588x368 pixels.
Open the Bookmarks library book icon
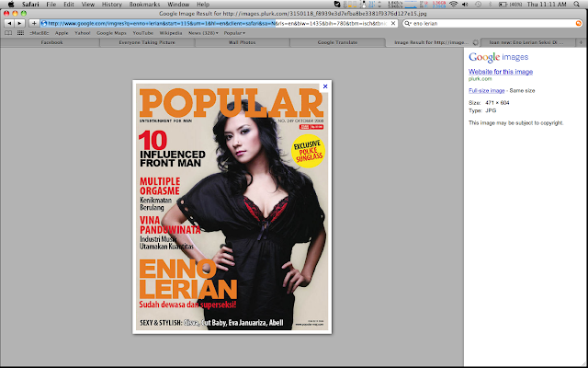pos(8,33)
